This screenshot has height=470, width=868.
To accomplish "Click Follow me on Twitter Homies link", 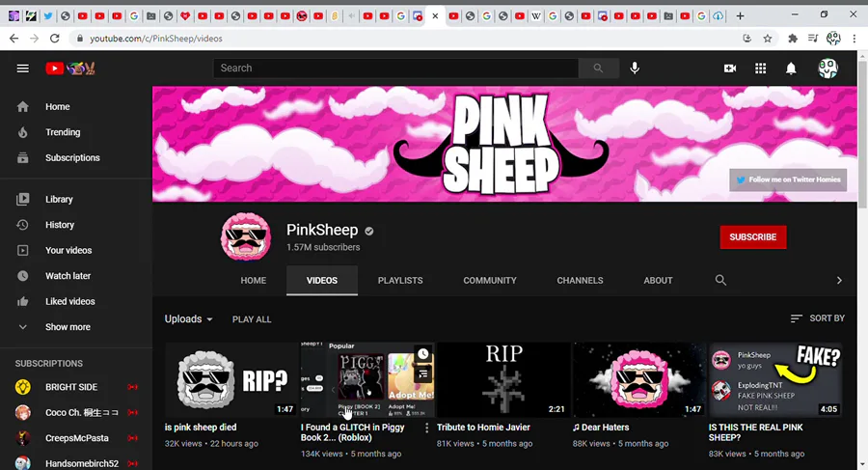I will pyautogui.click(x=788, y=180).
